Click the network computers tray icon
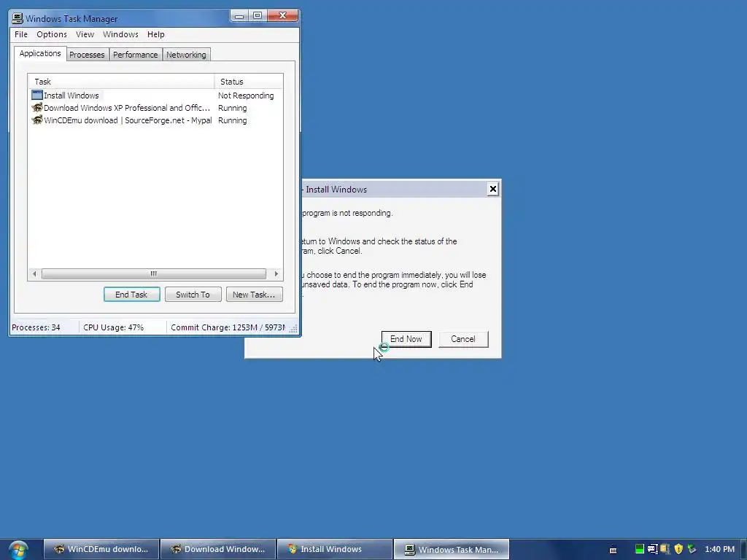 coord(665,549)
